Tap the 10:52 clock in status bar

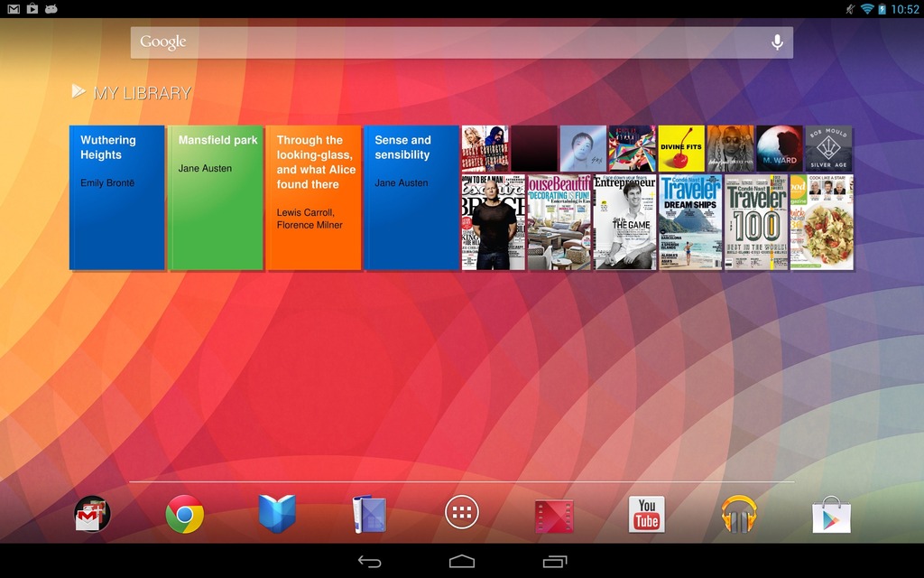pyautogui.click(x=904, y=9)
